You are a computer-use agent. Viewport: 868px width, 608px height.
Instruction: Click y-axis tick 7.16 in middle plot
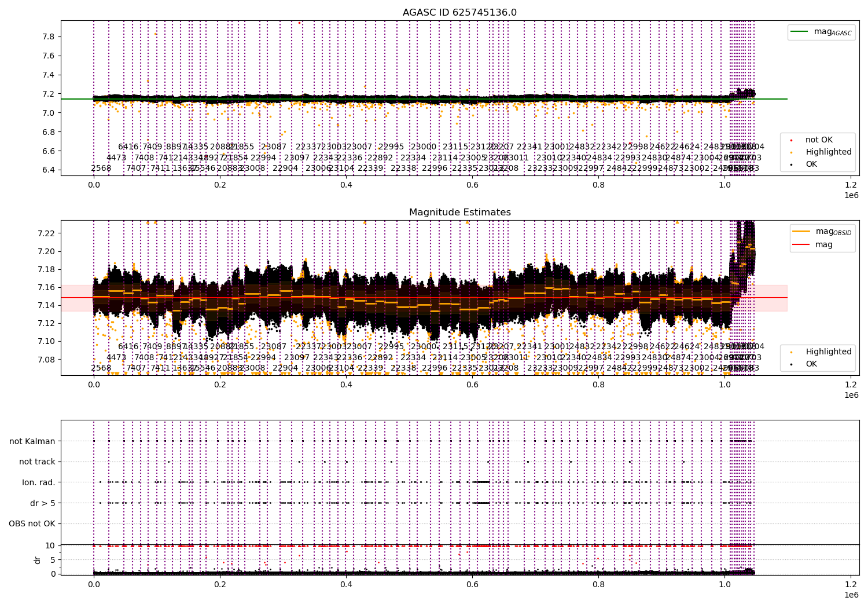(46, 287)
